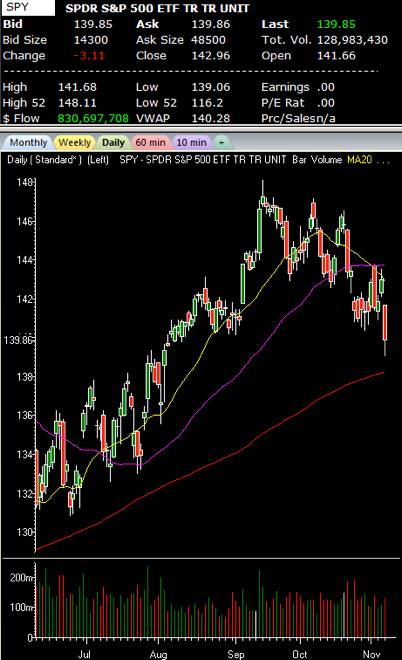Click the Jul label on time axis
This screenshot has height=660, width=402.
(84, 654)
